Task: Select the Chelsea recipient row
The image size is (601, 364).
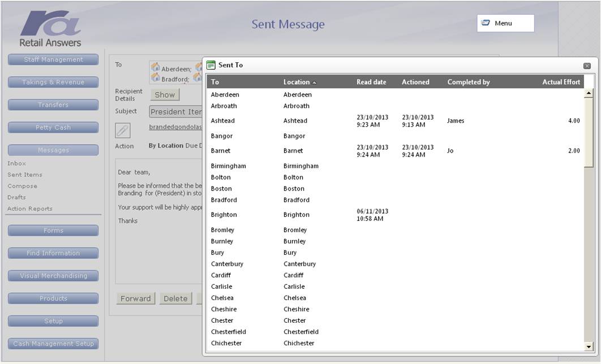Action: click(395, 298)
